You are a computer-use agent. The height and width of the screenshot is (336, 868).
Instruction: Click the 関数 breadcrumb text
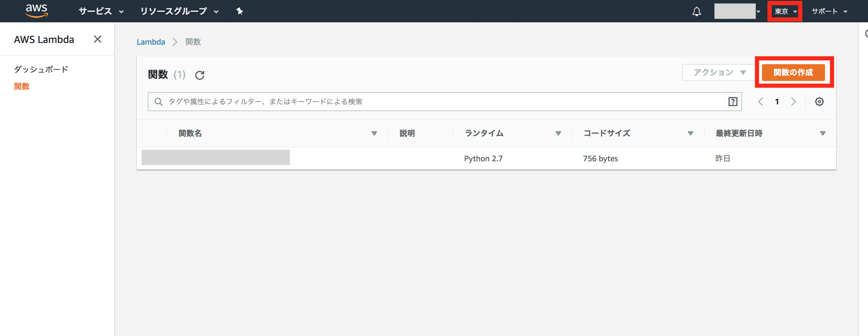point(193,42)
